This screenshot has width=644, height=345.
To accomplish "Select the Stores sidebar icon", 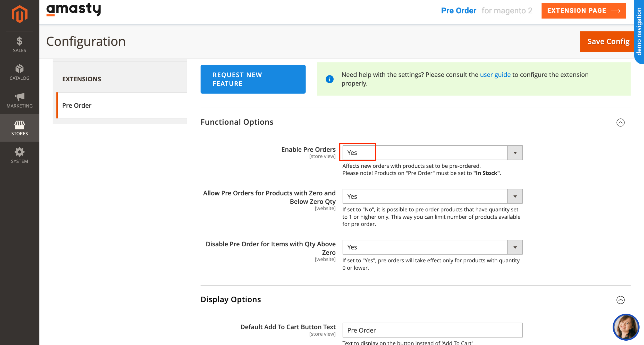I will (19, 127).
